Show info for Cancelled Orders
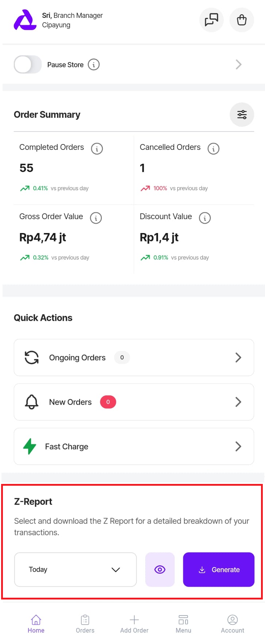 pyautogui.click(x=214, y=148)
